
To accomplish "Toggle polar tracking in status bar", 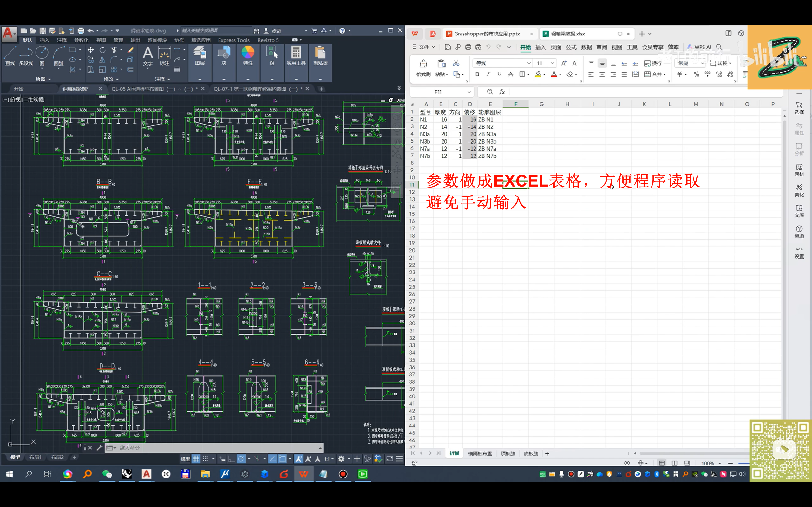I will click(x=241, y=459).
